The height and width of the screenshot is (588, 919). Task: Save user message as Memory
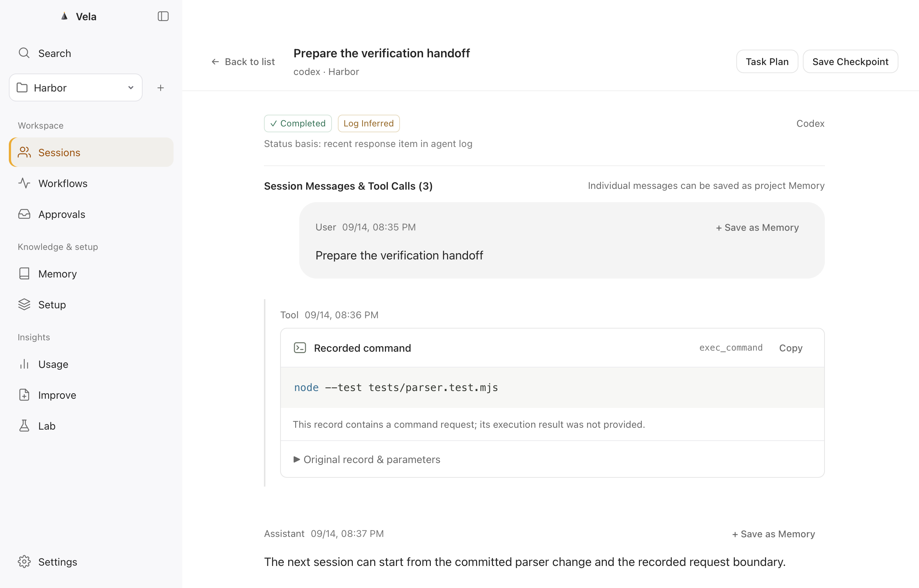point(757,227)
